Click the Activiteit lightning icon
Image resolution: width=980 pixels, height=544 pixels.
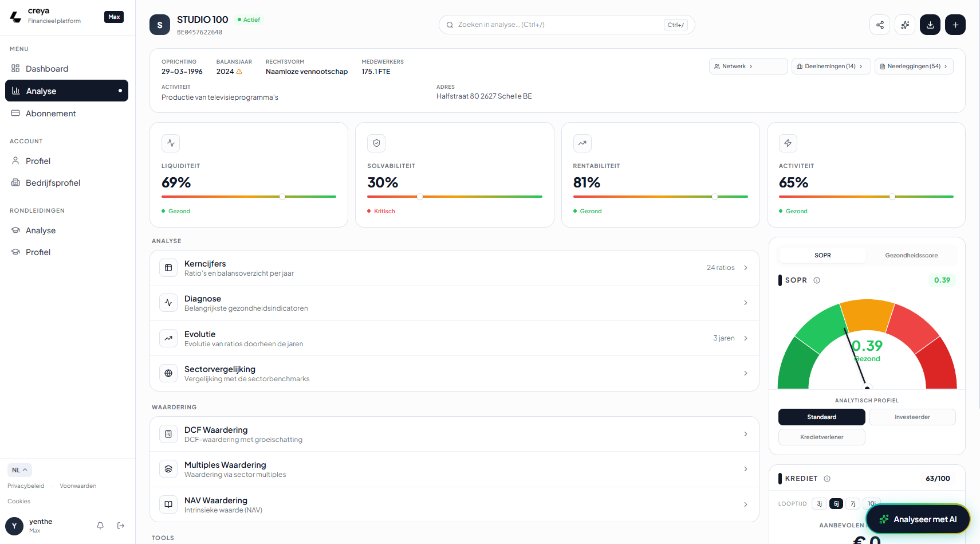click(x=788, y=143)
